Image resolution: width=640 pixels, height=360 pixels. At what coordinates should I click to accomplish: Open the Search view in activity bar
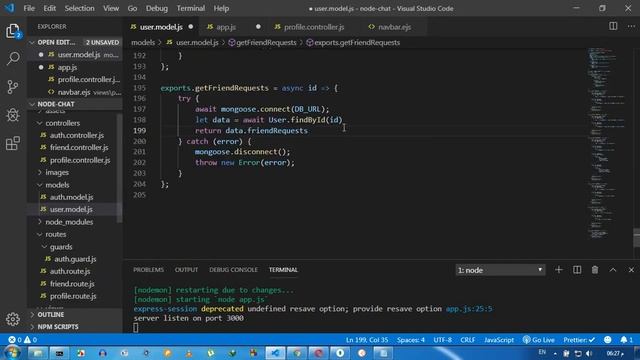13,58
